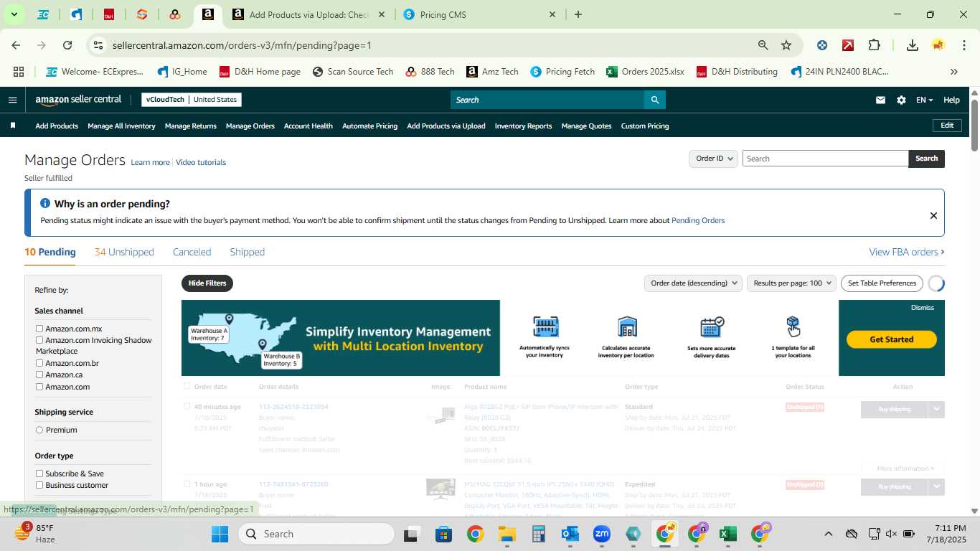Show more bookmarks chevron

point(953,72)
